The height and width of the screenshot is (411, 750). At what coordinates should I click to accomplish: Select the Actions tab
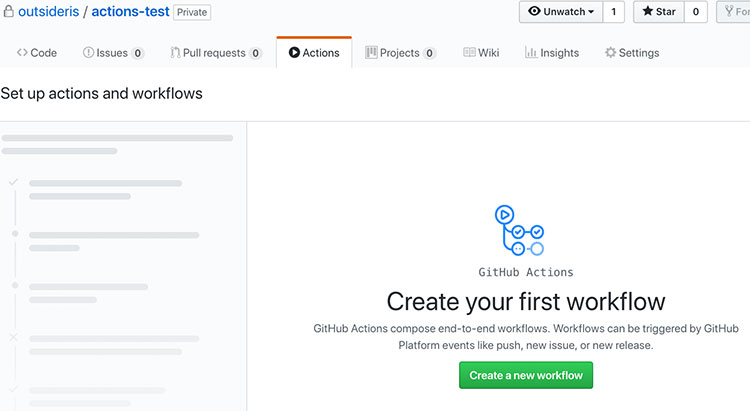coord(314,53)
